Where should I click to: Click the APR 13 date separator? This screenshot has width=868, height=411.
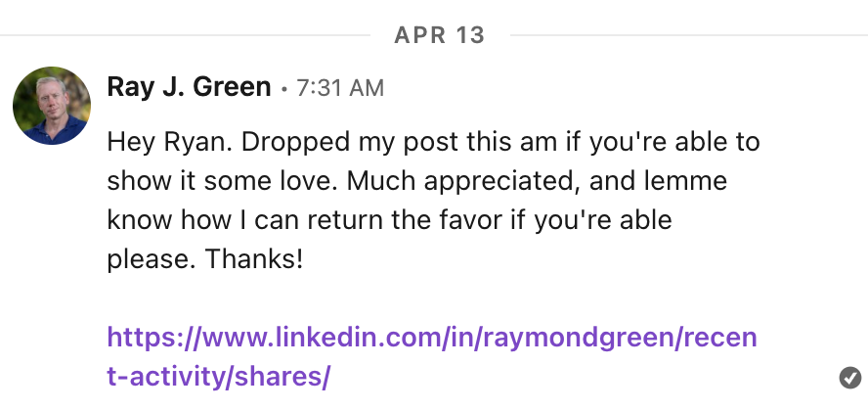pos(439,36)
